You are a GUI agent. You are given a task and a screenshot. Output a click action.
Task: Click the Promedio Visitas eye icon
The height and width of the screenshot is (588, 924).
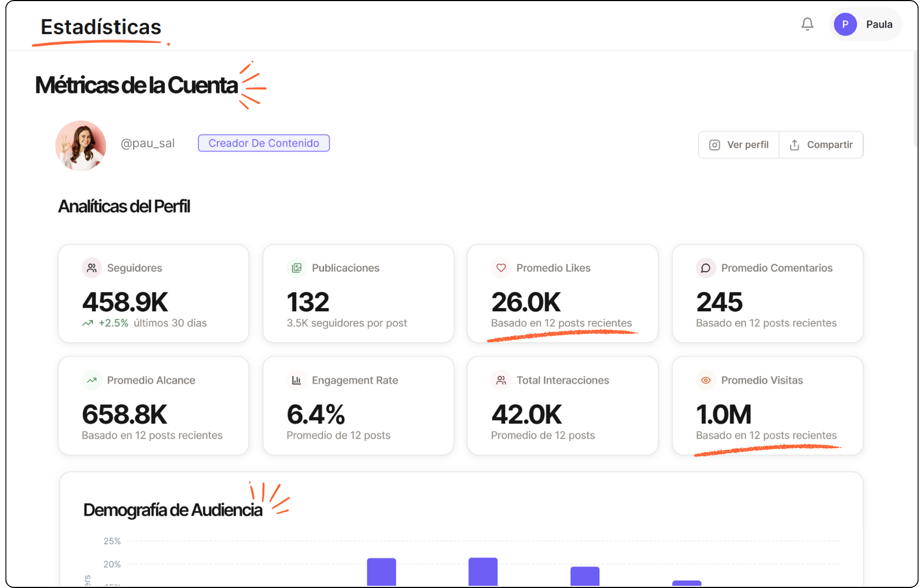706,380
